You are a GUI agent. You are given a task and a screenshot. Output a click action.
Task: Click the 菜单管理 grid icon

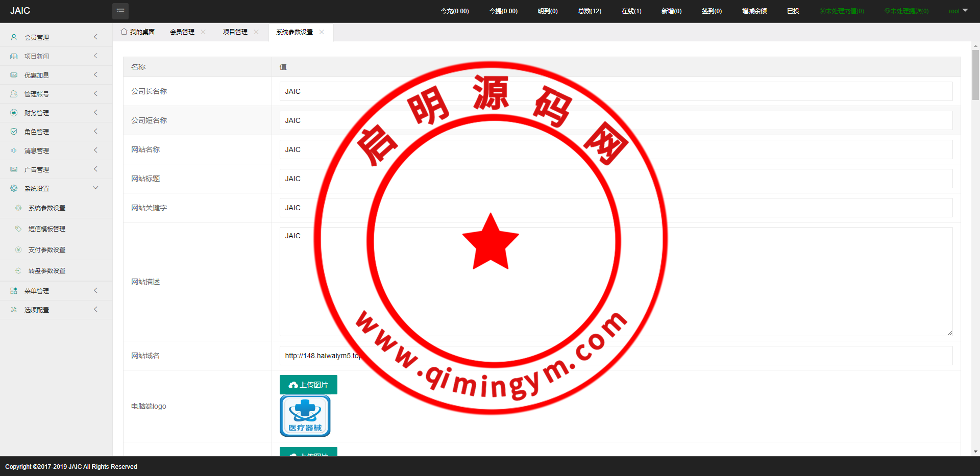point(14,291)
